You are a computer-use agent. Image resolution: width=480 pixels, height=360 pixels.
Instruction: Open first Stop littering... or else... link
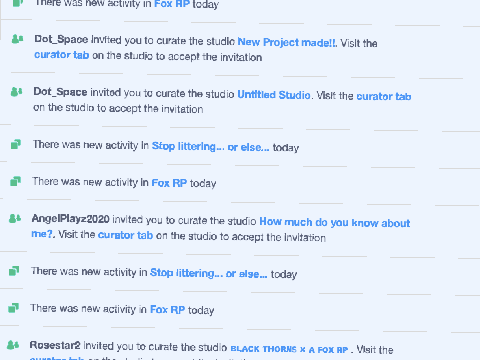tap(210, 147)
